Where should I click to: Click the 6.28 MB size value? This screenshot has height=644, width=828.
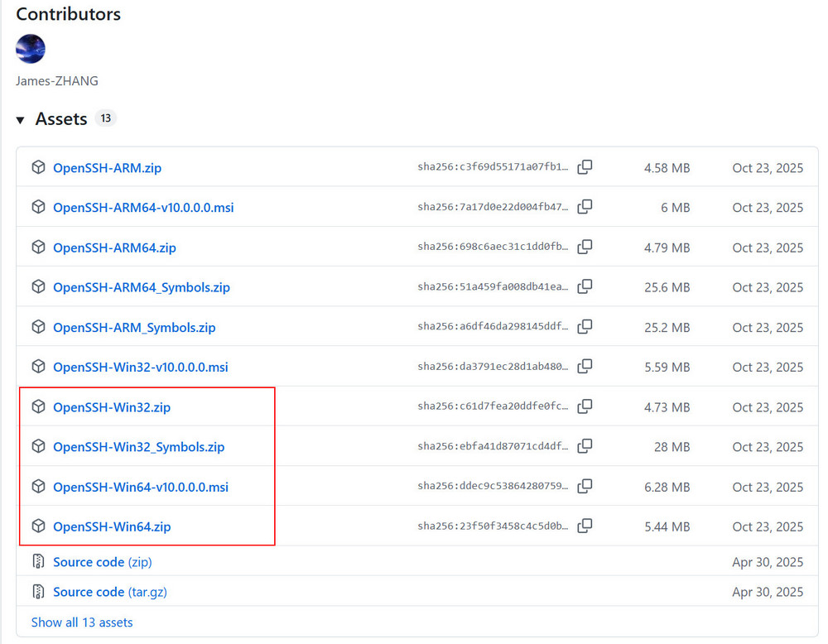(x=667, y=487)
